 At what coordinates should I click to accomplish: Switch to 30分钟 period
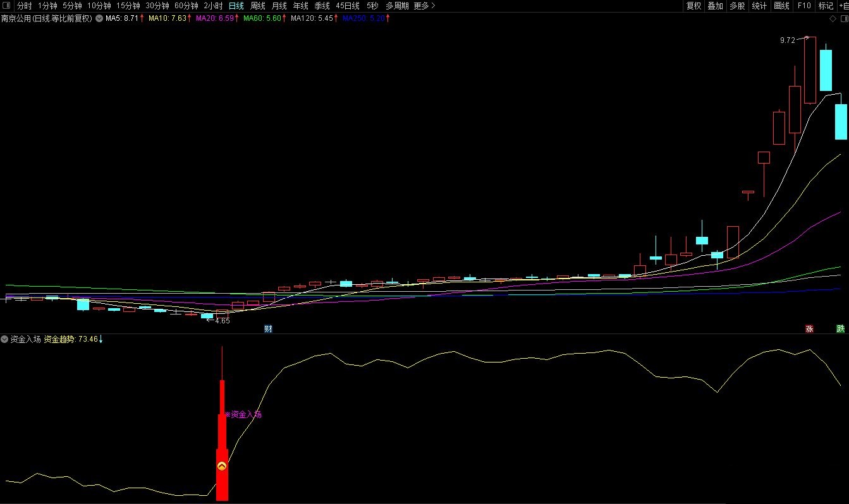click(157, 6)
